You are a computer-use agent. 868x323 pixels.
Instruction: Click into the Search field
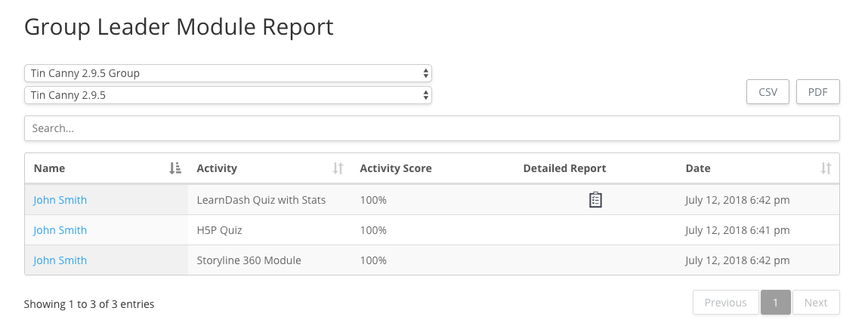431,128
